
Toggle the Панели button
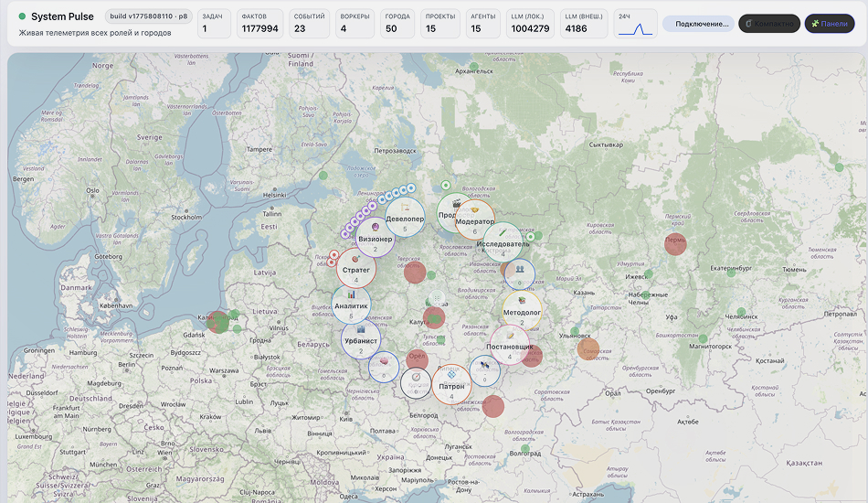[829, 24]
